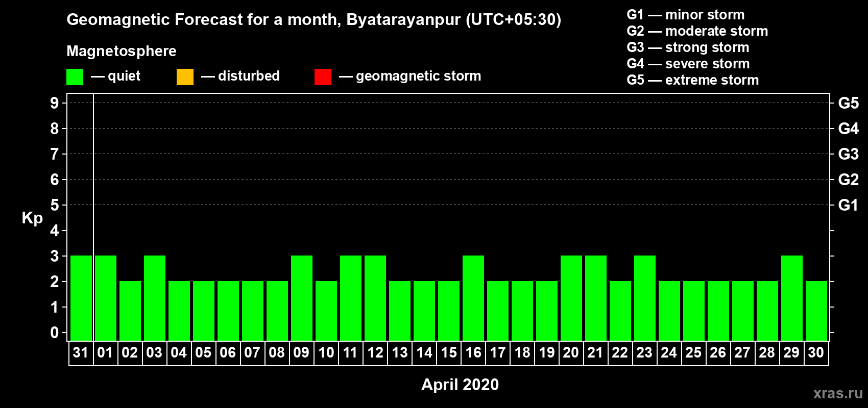The width and height of the screenshot is (868, 408).
Task: Select the bar above date 16
Action: [x=473, y=298]
